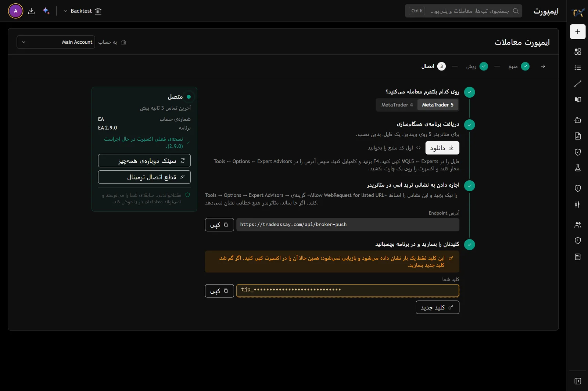
Task: Click the sparkle AI icon in header
Action: click(46, 11)
